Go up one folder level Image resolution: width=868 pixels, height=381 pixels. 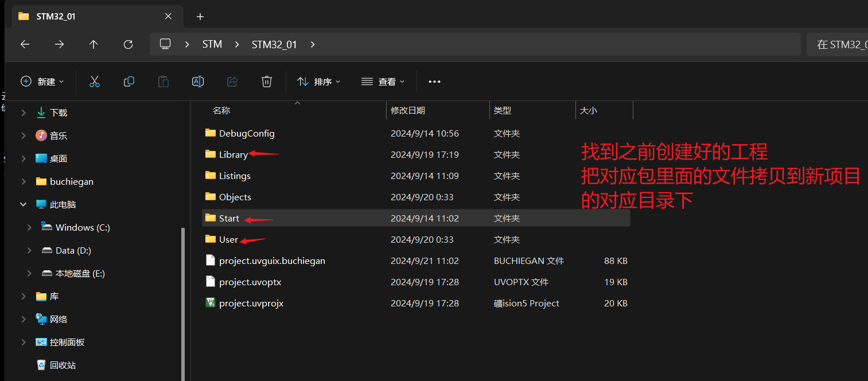94,44
